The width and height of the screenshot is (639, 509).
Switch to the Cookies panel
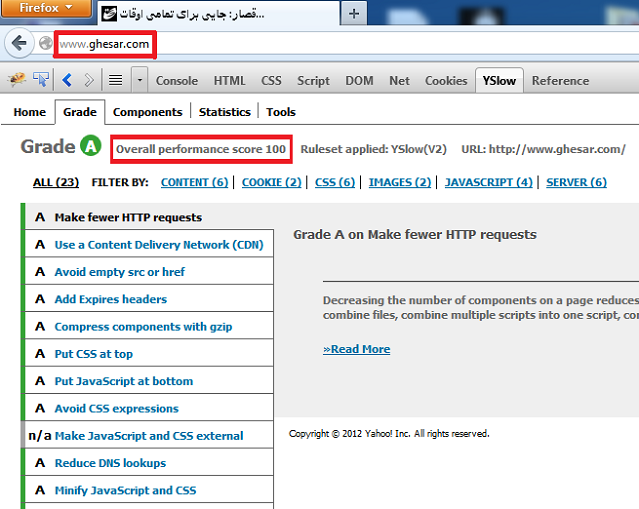446,81
